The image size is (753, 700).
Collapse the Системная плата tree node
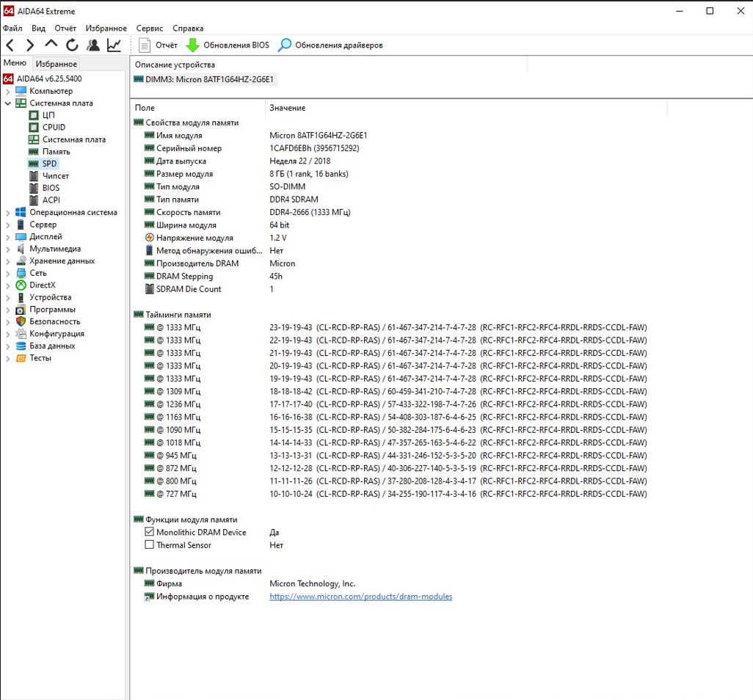click(7, 103)
